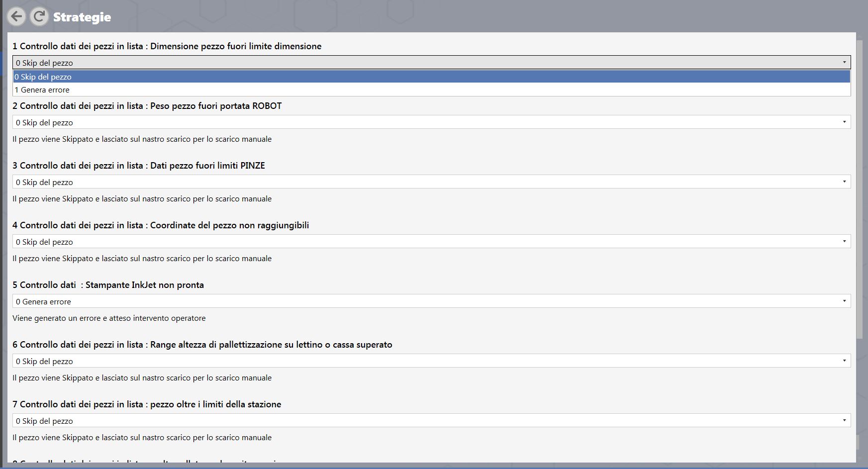Image resolution: width=868 pixels, height=469 pixels.
Task: Collapse the open dropdown for strategy 1
Action: tap(432, 62)
